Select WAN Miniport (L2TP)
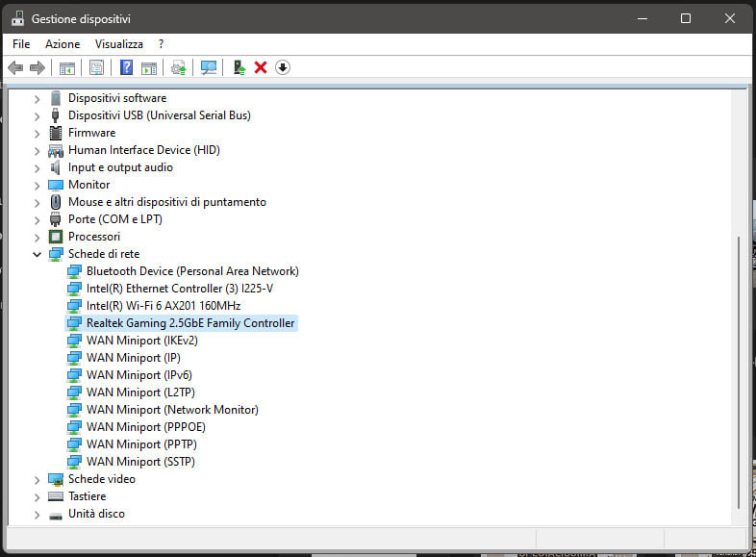This screenshot has height=557, width=756. tap(140, 392)
